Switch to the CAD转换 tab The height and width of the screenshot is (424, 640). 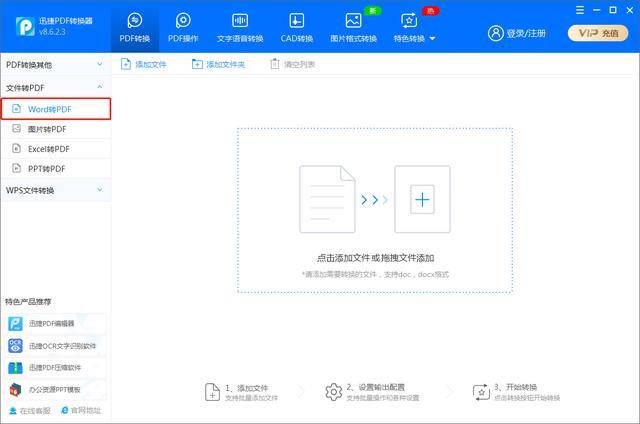tap(297, 28)
